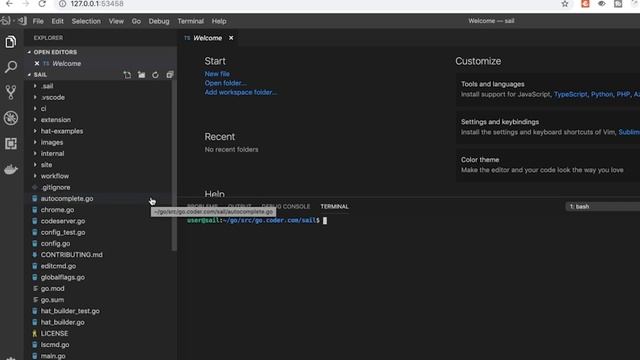
Task: Open the Docker view in activity bar
Action: pyautogui.click(x=11, y=169)
